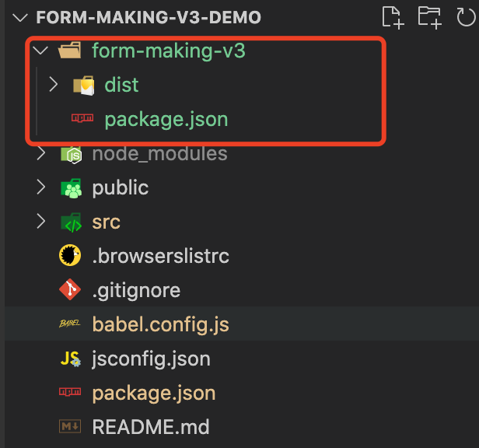Expand the dist folder chevron

54,85
